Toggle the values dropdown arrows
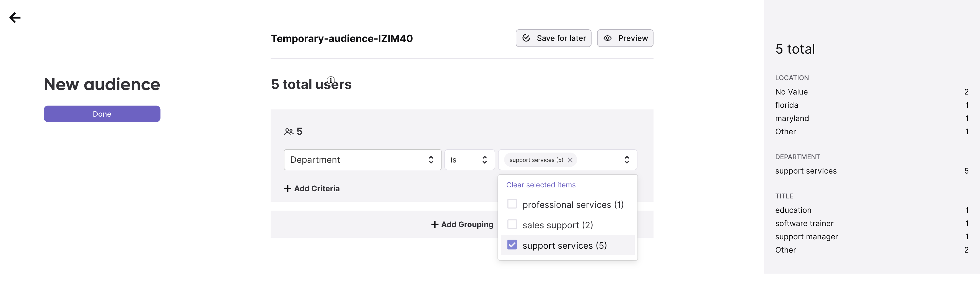980x283 pixels. pos(627,159)
